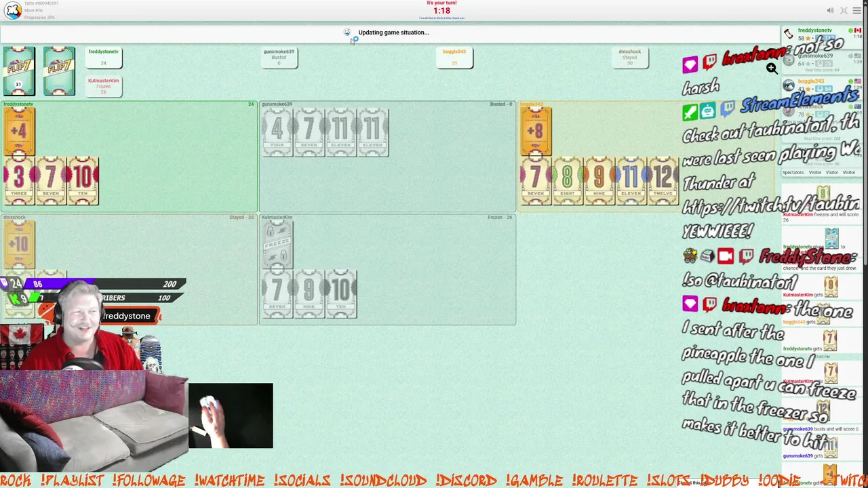Click boggle343's player avatar icon
Image resolution: width=868 pixels, height=488 pixels.
point(788,85)
